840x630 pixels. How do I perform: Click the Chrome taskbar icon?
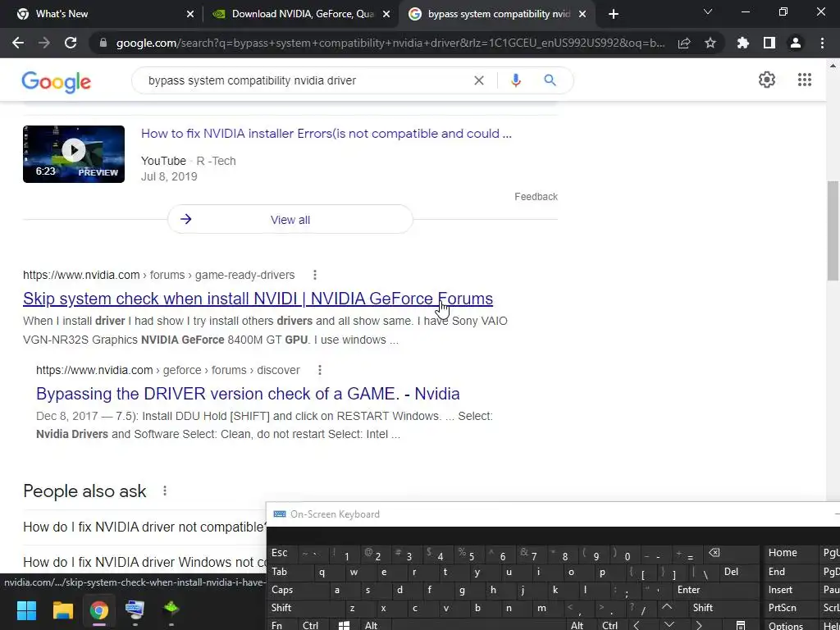[98, 610]
